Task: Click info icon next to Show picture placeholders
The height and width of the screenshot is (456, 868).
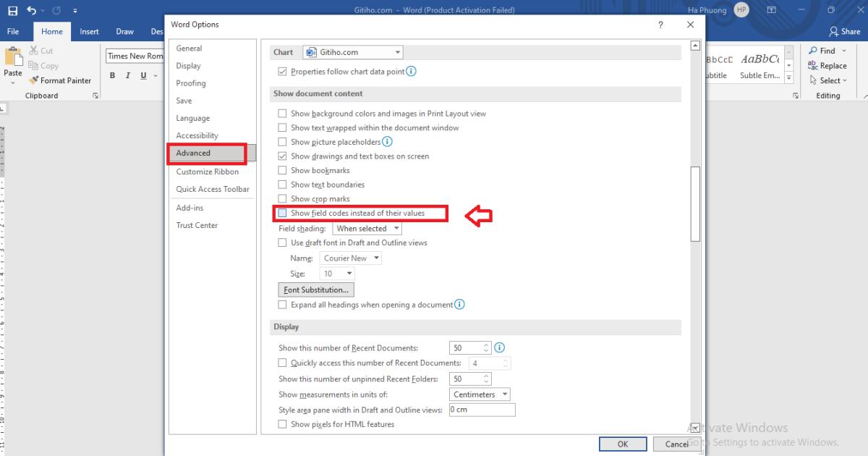Action: 387,142
